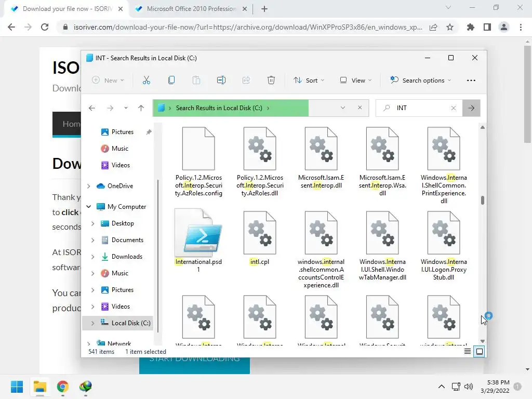Open the See more (three dots) menu in Explorer

(471, 81)
